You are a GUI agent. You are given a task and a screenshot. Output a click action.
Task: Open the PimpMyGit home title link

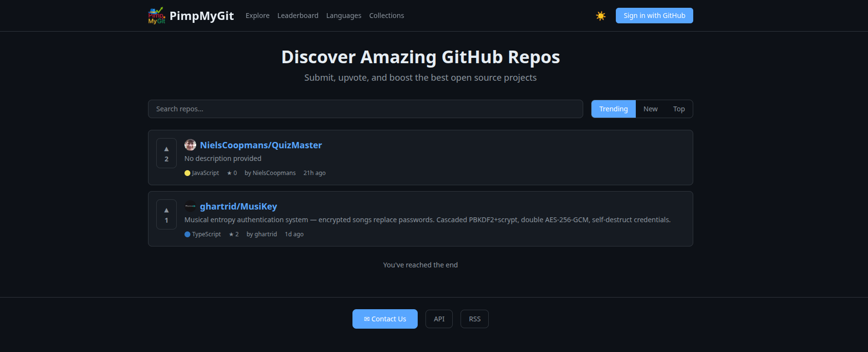click(202, 16)
